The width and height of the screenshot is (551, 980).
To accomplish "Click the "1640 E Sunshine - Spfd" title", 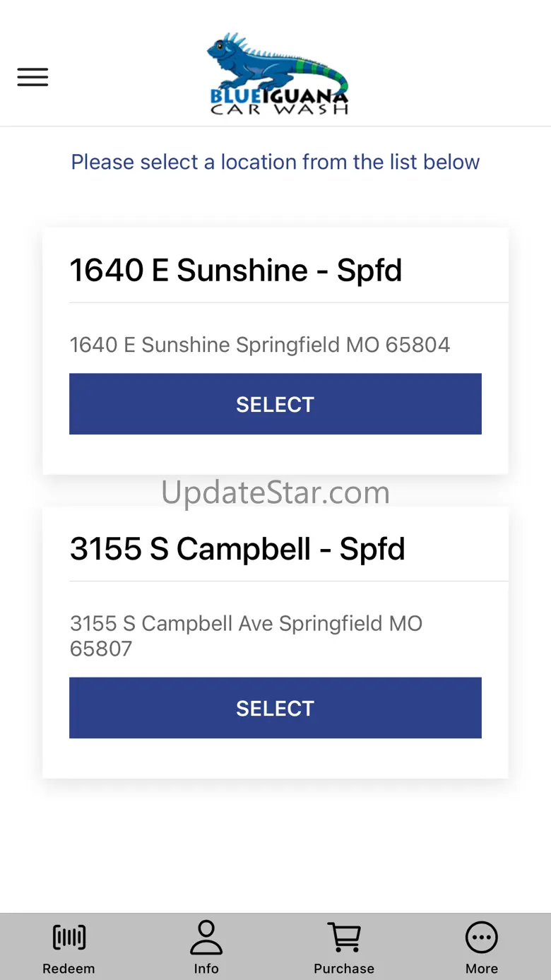I will click(x=236, y=270).
